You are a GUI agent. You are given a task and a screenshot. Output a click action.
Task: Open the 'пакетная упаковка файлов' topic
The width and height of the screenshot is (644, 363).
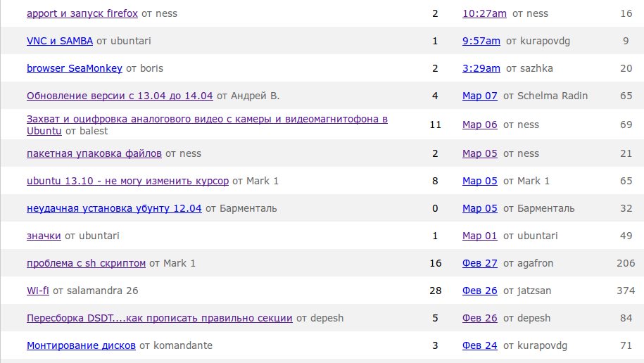pos(94,153)
